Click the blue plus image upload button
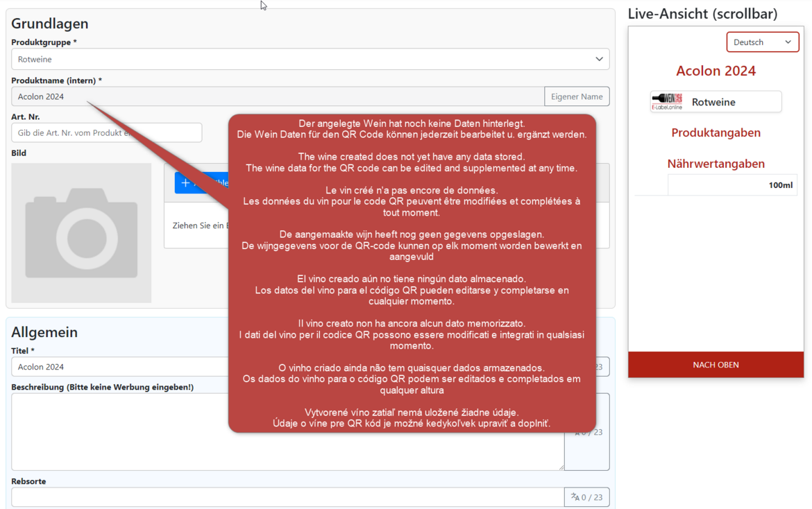The image size is (812, 509). pos(201,183)
